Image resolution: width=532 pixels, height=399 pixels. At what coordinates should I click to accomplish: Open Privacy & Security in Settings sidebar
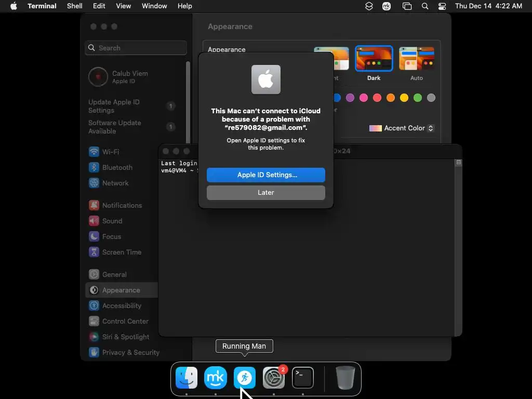coord(124,353)
